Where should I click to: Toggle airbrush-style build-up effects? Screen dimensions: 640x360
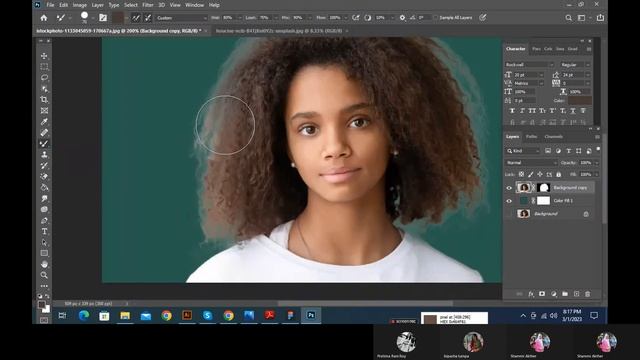click(356, 18)
